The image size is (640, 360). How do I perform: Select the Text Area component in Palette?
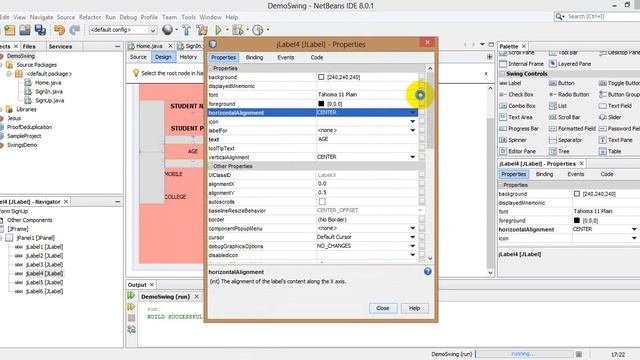tap(516, 117)
